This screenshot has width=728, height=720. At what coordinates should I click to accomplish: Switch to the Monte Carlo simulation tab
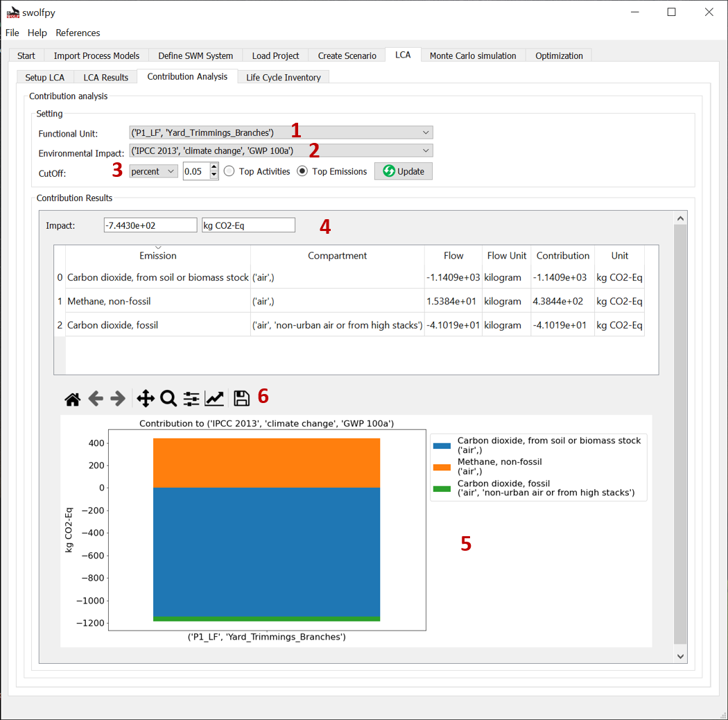pyautogui.click(x=473, y=55)
